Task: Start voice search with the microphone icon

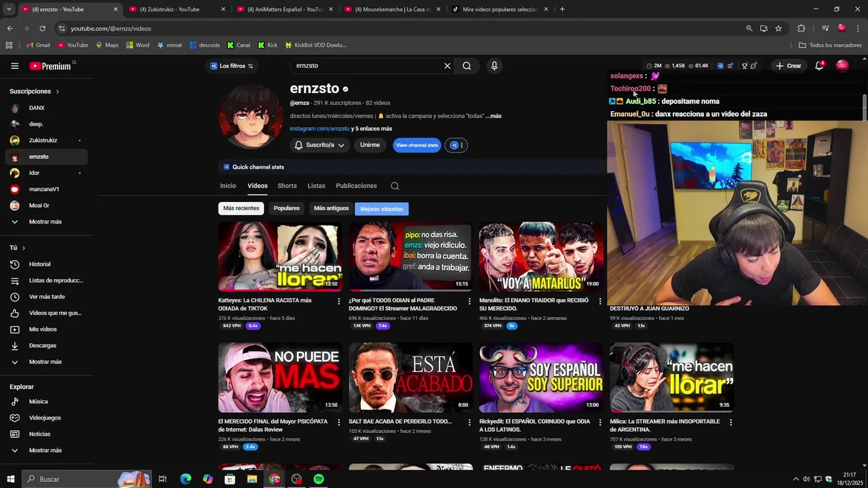Action: [x=494, y=66]
